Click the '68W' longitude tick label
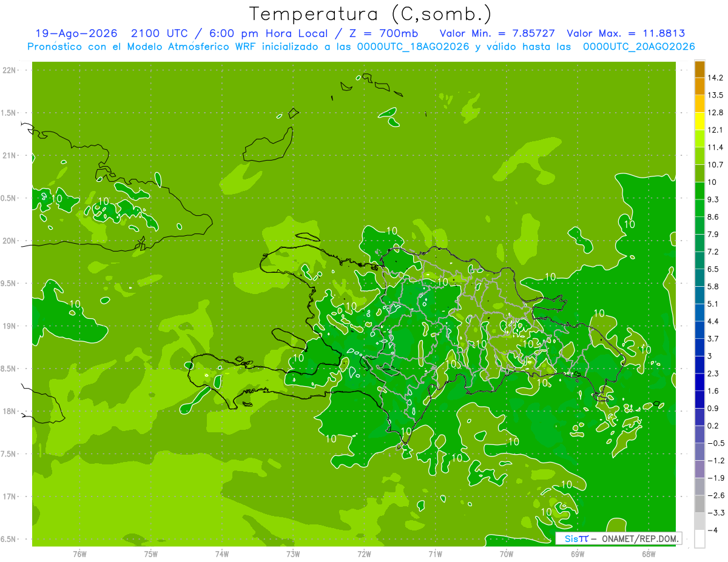The width and height of the screenshot is (728, 562). (649, 554)
